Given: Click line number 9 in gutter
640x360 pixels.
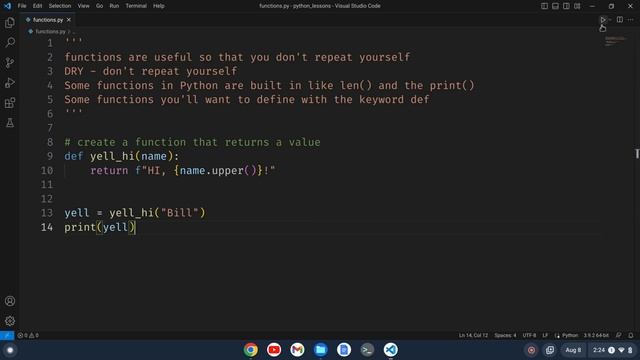Looking at the screenshot, I should [x=50, y=156].
